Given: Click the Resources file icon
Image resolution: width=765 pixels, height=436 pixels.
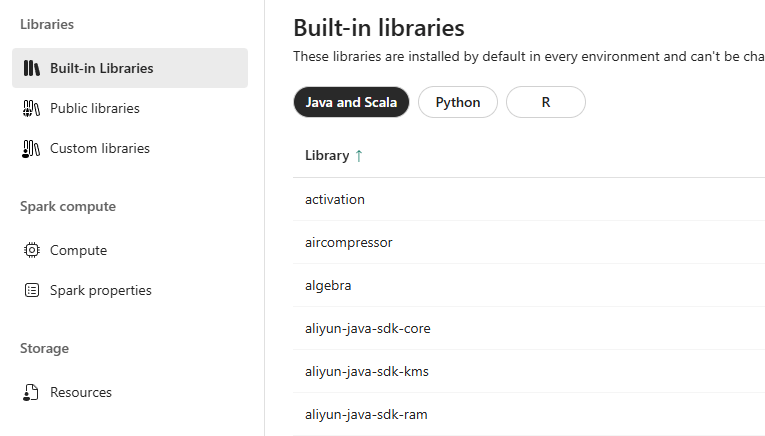Looking at the screenshot, I should [x=31, y=392].
